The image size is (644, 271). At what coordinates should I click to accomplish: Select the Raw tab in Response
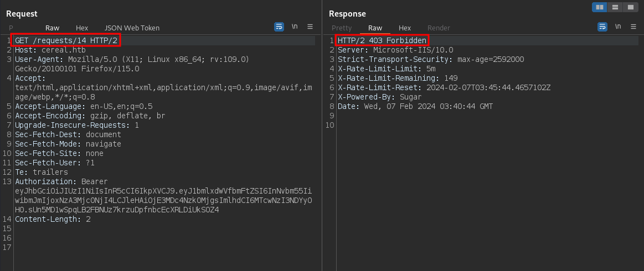[375, 28]
